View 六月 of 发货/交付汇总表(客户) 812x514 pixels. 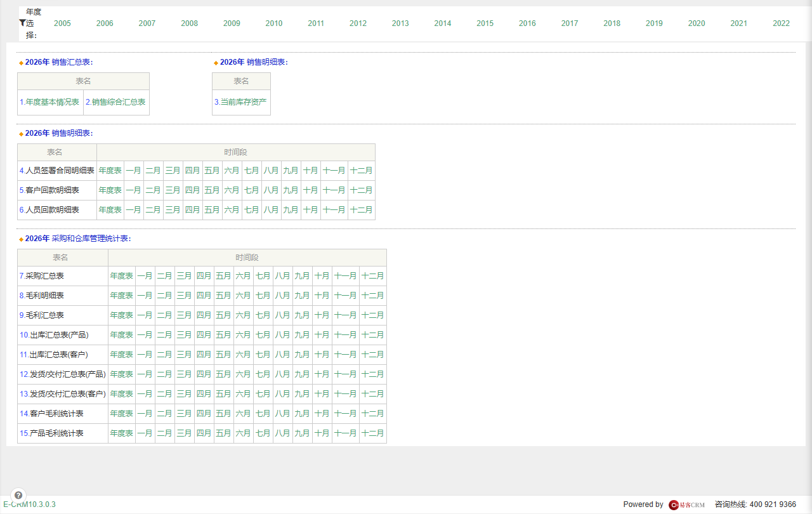pyautogui.click(x=244, y=394)
